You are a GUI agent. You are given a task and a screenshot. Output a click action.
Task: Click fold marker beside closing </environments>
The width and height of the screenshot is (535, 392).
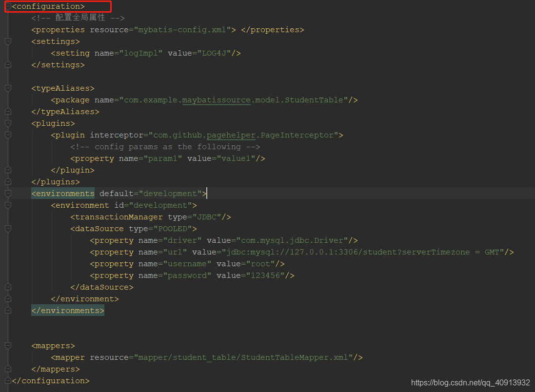(8, 311)
